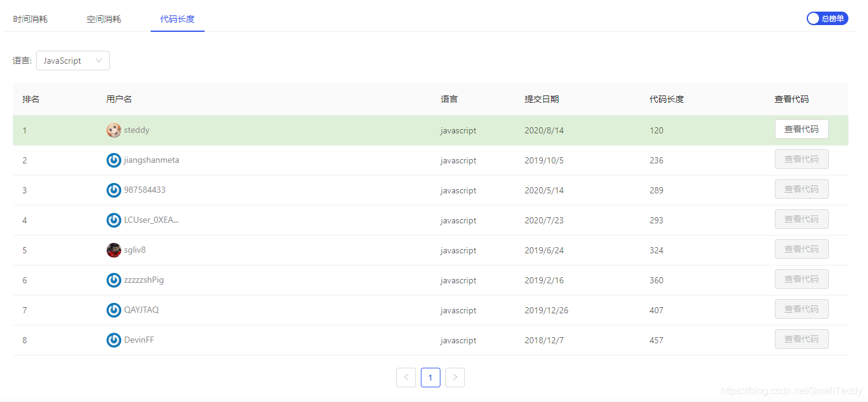
Task: Click submission date 2019/2/16
Action: (544, 281)
